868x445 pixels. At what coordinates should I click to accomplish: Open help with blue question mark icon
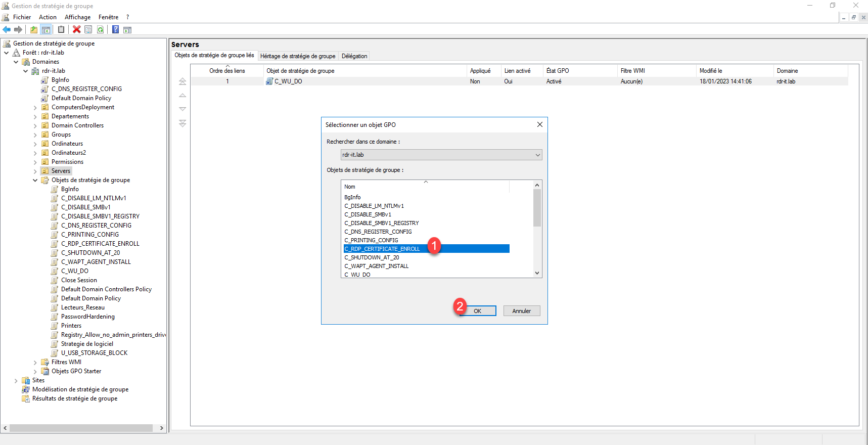point(115,30)
